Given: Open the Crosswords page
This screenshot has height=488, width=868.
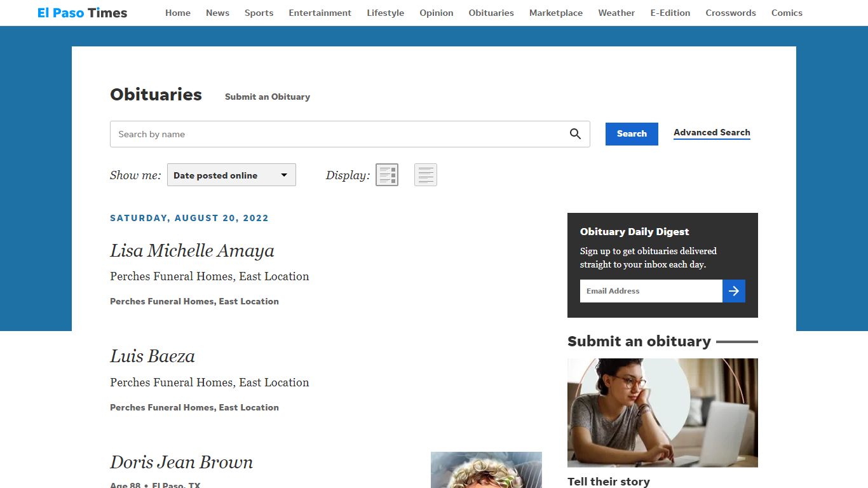Looking at the screenshot, I should [x=731, y=13].
